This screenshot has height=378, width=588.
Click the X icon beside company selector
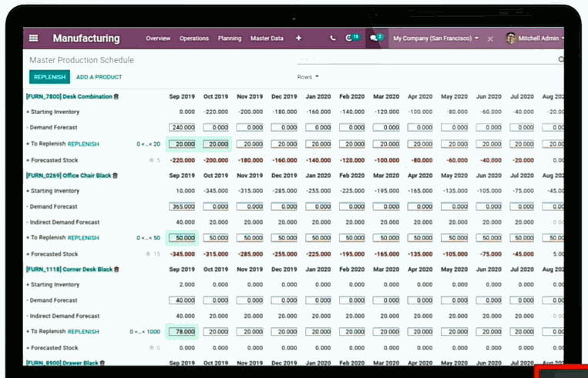click(490, 38)
